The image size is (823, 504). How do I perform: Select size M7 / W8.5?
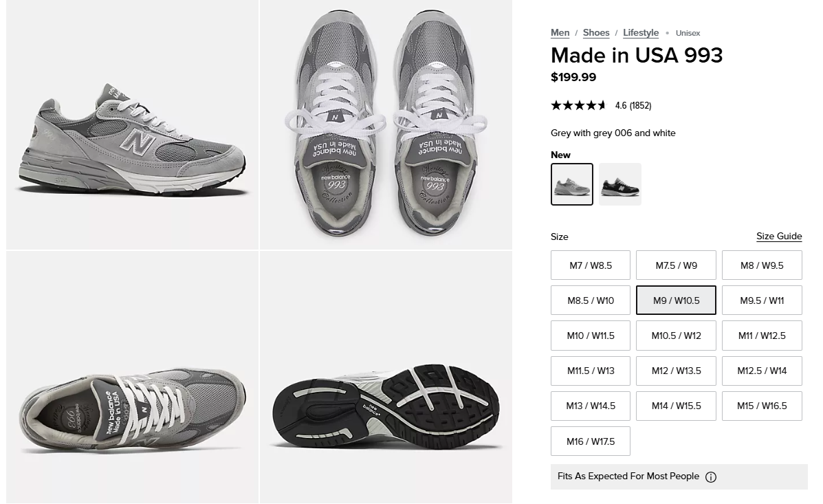click(591, 265)
